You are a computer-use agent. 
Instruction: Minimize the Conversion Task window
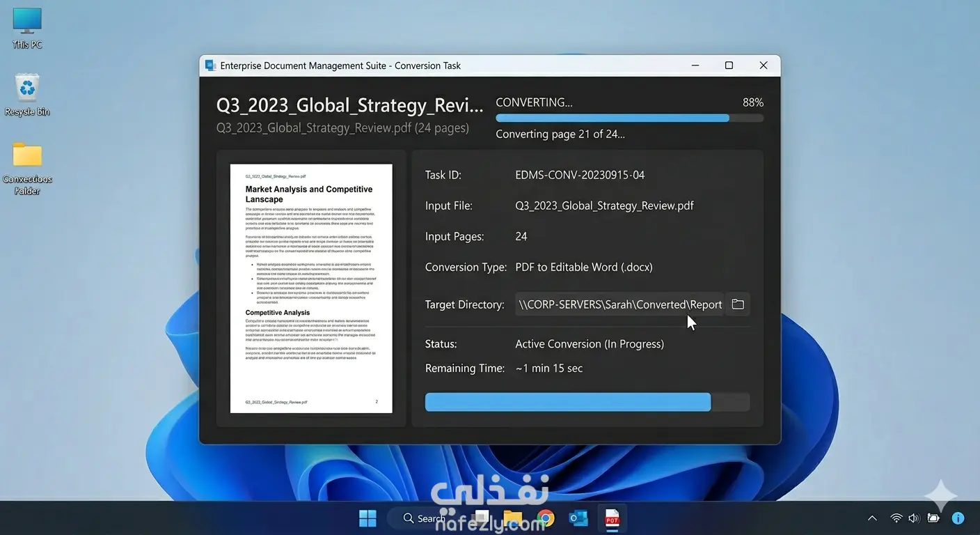tap(695, 65)
